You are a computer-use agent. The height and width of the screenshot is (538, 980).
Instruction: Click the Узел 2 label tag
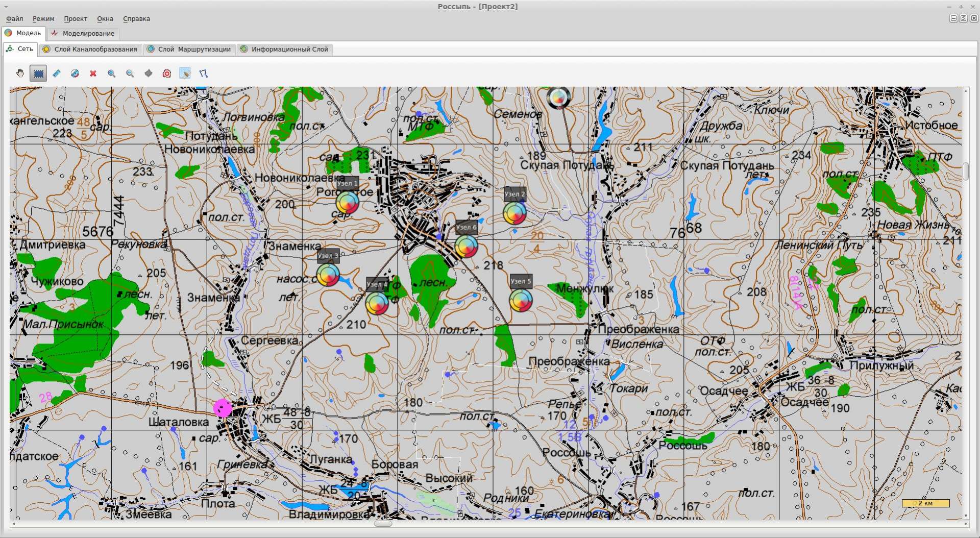(514, 194)
